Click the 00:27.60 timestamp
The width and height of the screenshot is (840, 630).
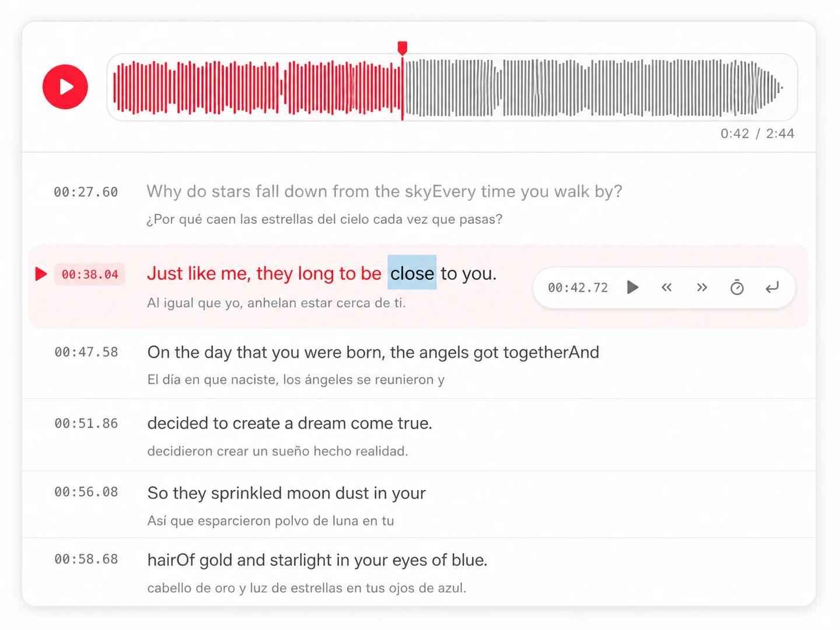click(x=86, y=192)
